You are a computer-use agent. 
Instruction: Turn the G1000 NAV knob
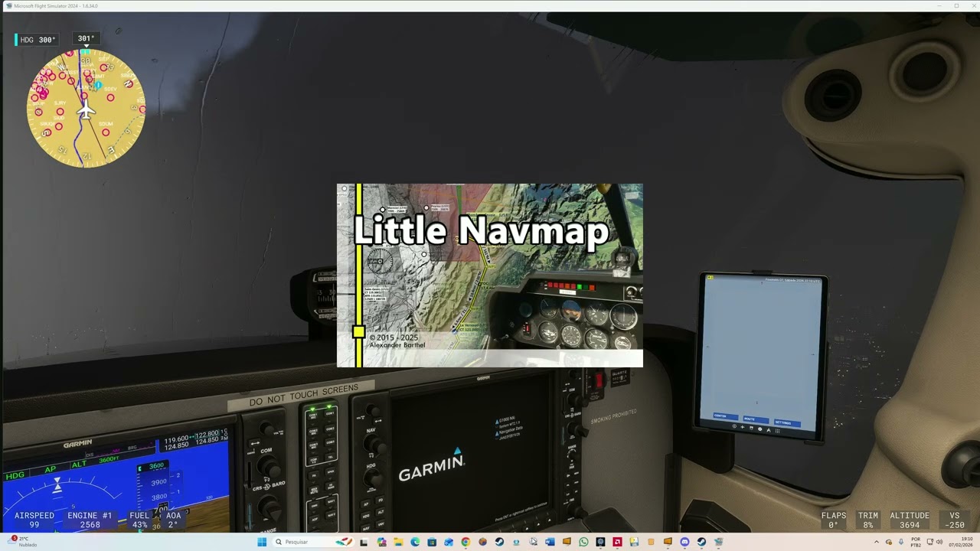[373, 445]
